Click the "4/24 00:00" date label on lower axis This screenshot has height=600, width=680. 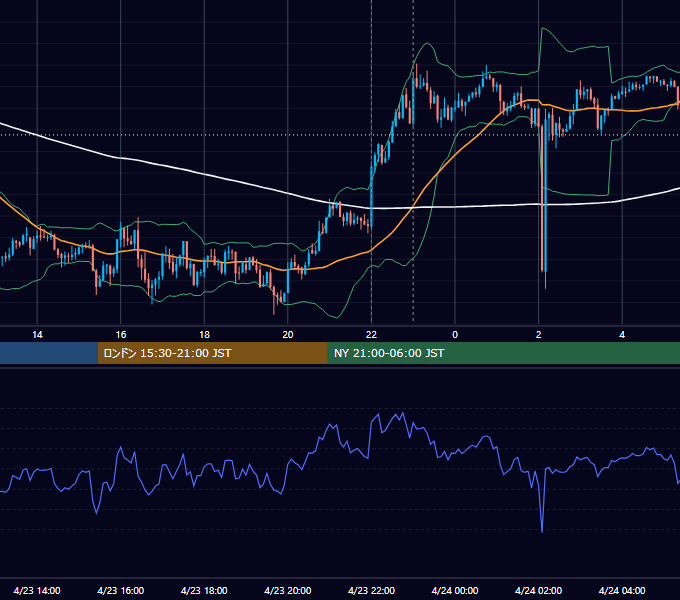click(x=455, y=590)
